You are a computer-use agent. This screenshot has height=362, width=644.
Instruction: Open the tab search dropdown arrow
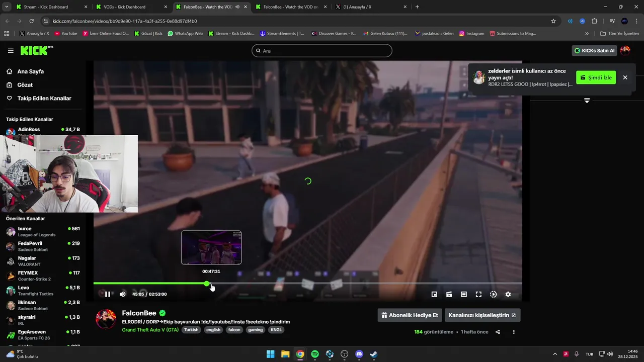7,7
